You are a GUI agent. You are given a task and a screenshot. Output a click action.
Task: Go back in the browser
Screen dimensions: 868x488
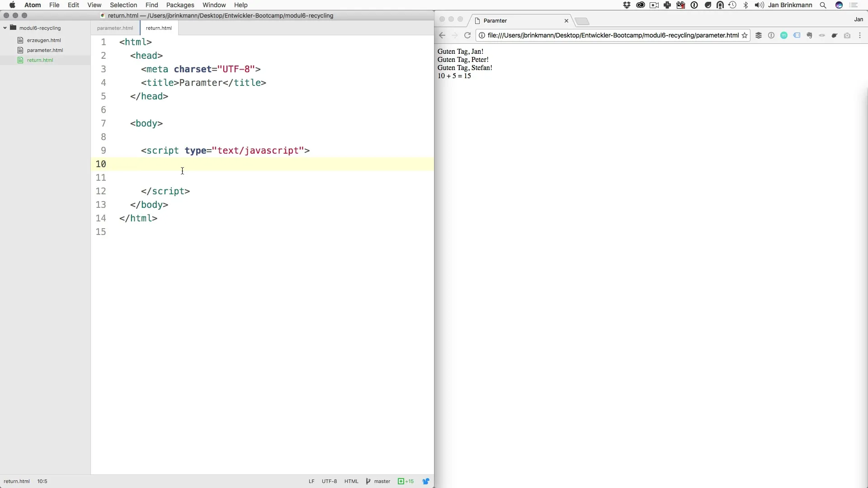(x=442, y=35)
